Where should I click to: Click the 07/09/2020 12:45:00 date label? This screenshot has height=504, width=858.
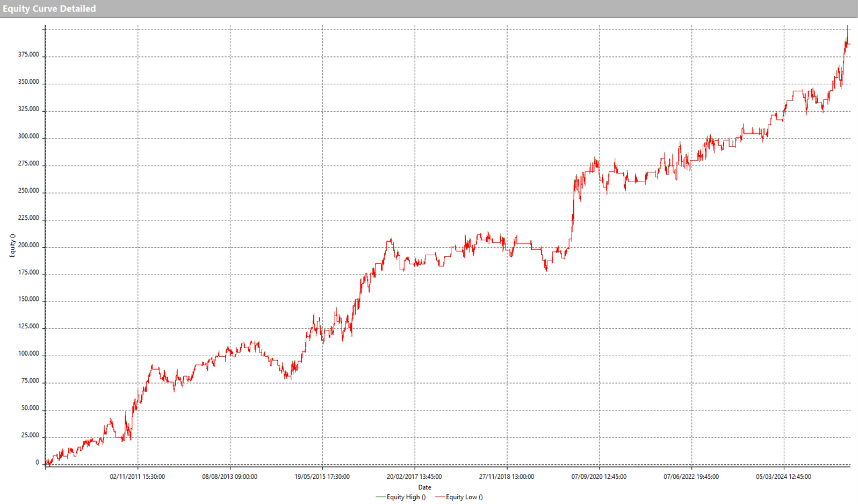599,477
